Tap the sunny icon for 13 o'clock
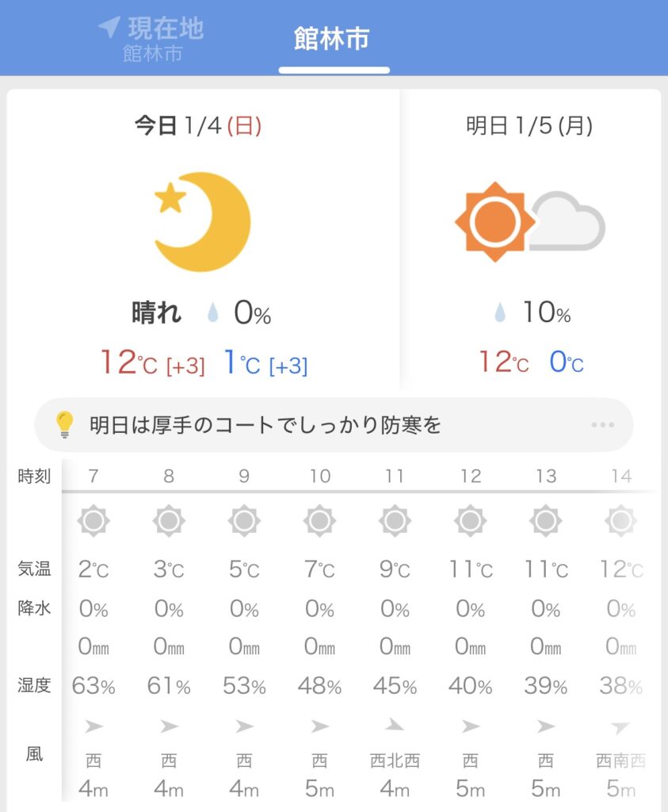Image resolution: width=668 pixels, height=812 pixels. point(546,521)
